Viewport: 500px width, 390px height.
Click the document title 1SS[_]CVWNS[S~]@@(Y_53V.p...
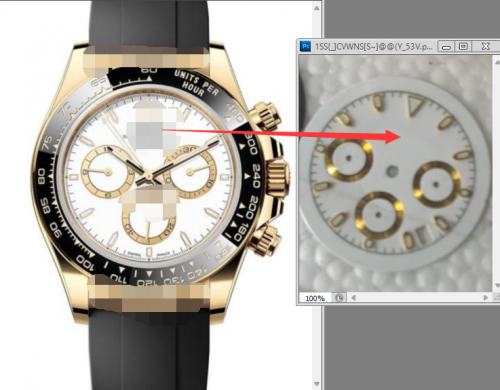point(373,46)
